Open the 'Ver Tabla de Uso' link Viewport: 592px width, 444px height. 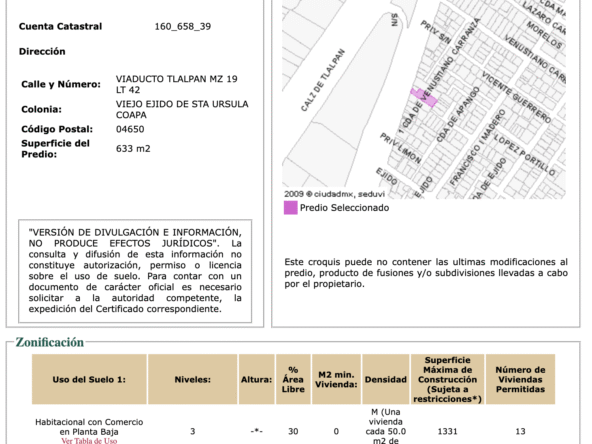click(89, 440)
